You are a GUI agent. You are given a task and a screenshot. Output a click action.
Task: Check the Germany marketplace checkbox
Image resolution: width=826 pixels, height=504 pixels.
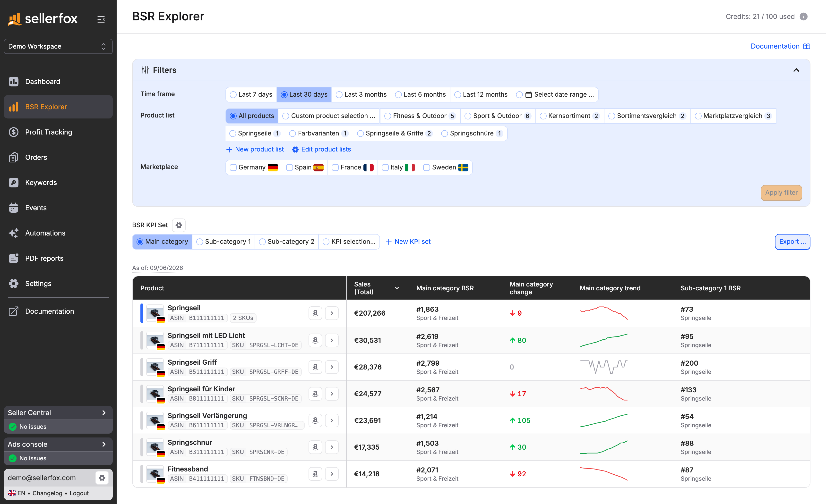click(x=233, y=167)
